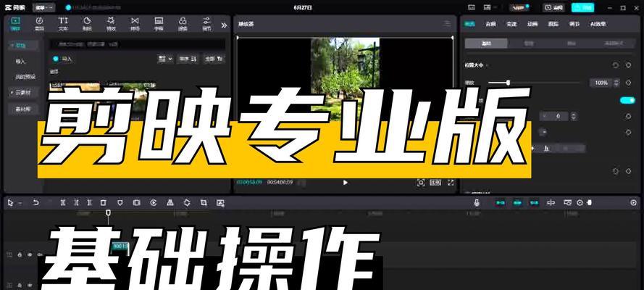The image size is (644, 290).
Task: Toggle the cyan switch in properties panel
Action: (627, 100)
